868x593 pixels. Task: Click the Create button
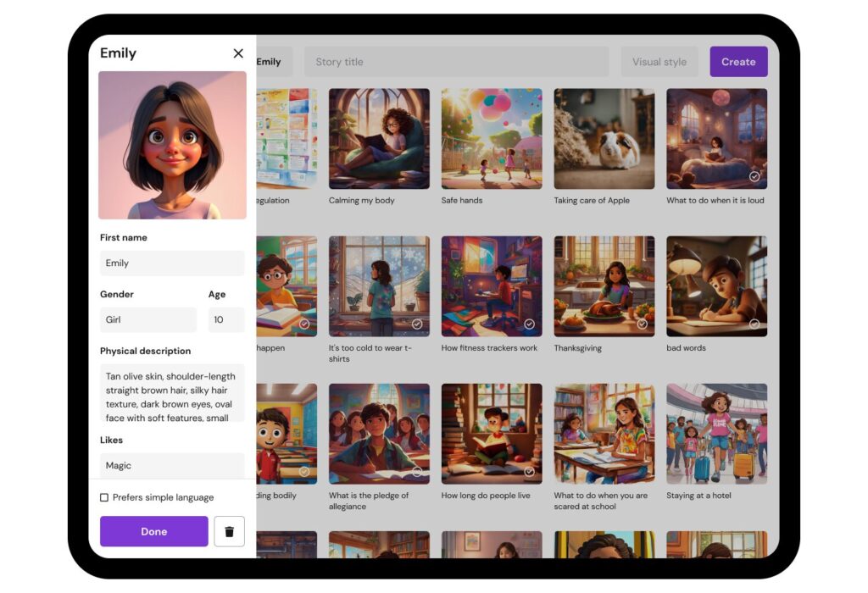(x=738, y=61)
